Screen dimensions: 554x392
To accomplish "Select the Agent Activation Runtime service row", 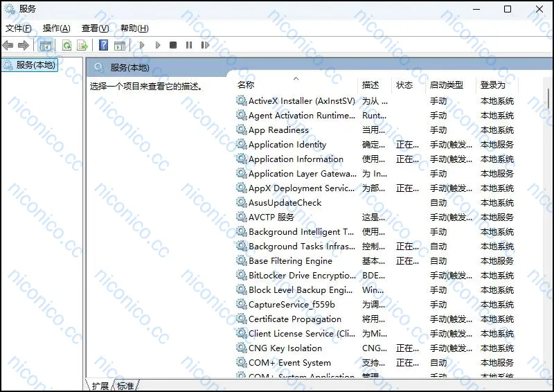I will tap(375, 115).
